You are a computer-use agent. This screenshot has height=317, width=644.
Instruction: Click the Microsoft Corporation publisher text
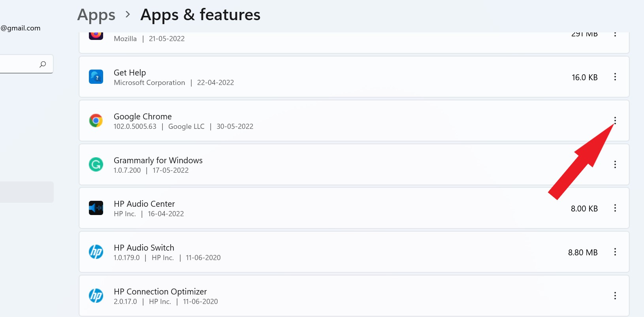tap(149, 83)
